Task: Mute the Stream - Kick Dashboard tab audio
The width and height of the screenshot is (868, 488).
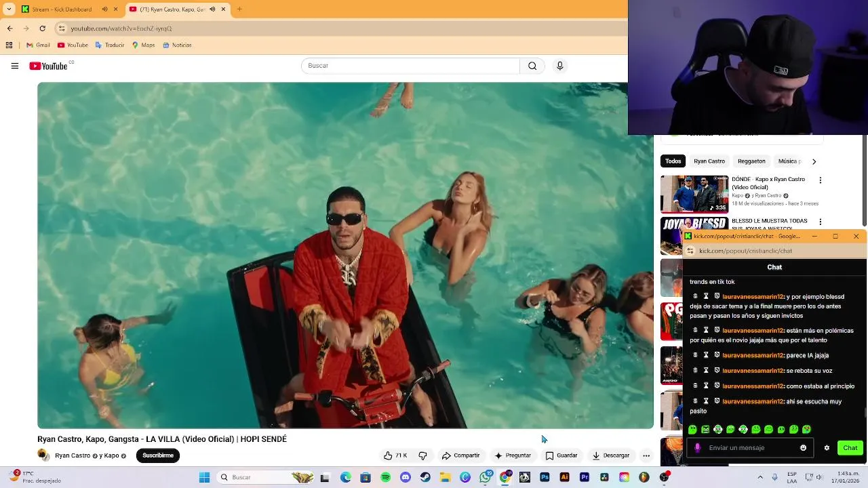Action: point(104,9)
